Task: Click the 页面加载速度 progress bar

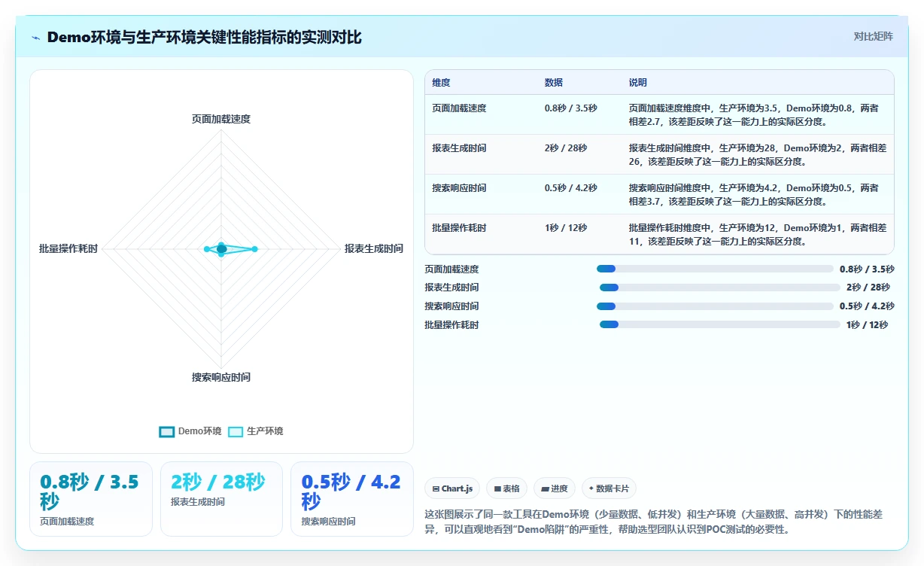Action: 715,269
